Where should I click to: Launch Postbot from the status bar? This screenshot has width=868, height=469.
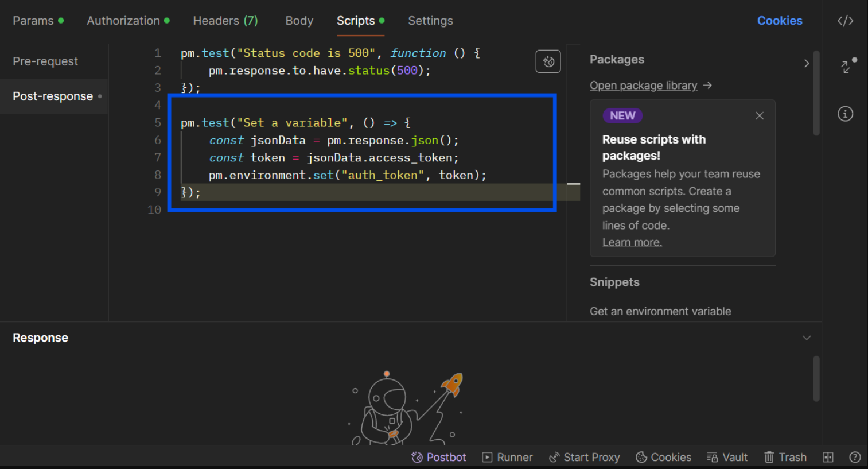[x=439, y=457]
